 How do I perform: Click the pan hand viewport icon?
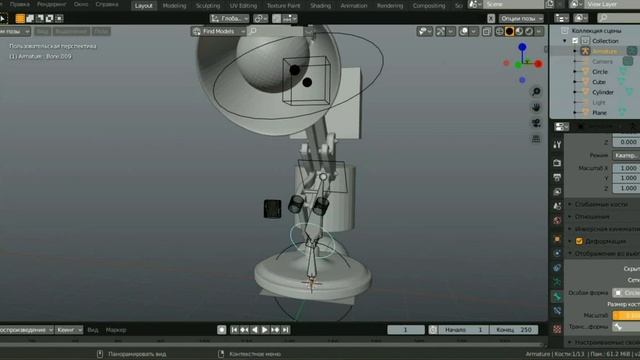coord(536,107)
